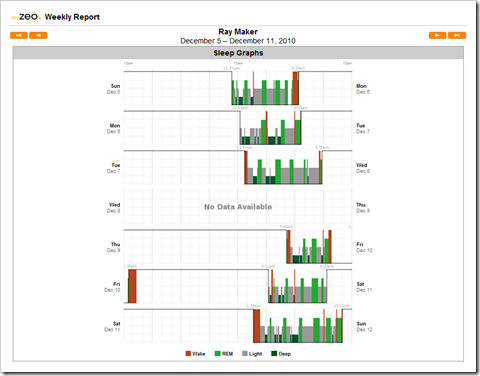The image size is (480, 376).
Task: Click the Ray Maker name heading
Action: (238, 32)
